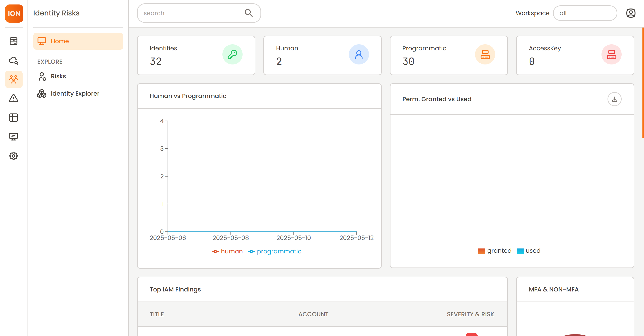Click the ION logo icon
This screenshot has height=336, width=644.
coord(14,13)
